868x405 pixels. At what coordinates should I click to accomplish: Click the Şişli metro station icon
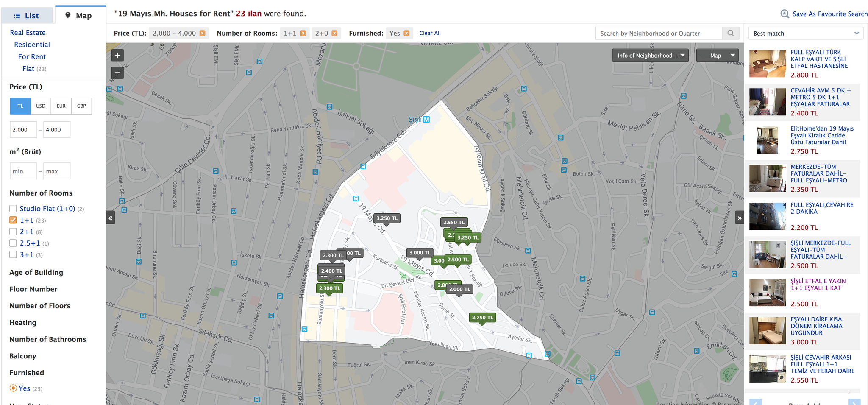tap(426, 120)
